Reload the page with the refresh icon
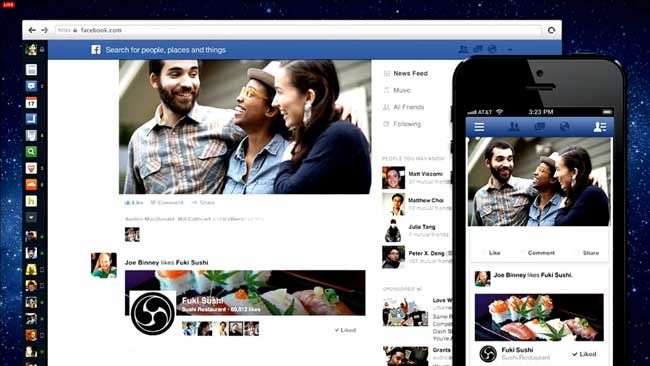This screenshot has width=650, height=366. (x=551, y=30)
